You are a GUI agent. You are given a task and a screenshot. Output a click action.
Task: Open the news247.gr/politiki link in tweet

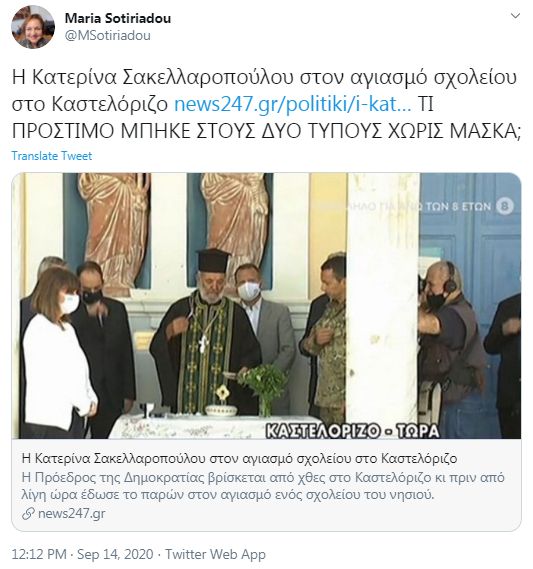[293, 105]
